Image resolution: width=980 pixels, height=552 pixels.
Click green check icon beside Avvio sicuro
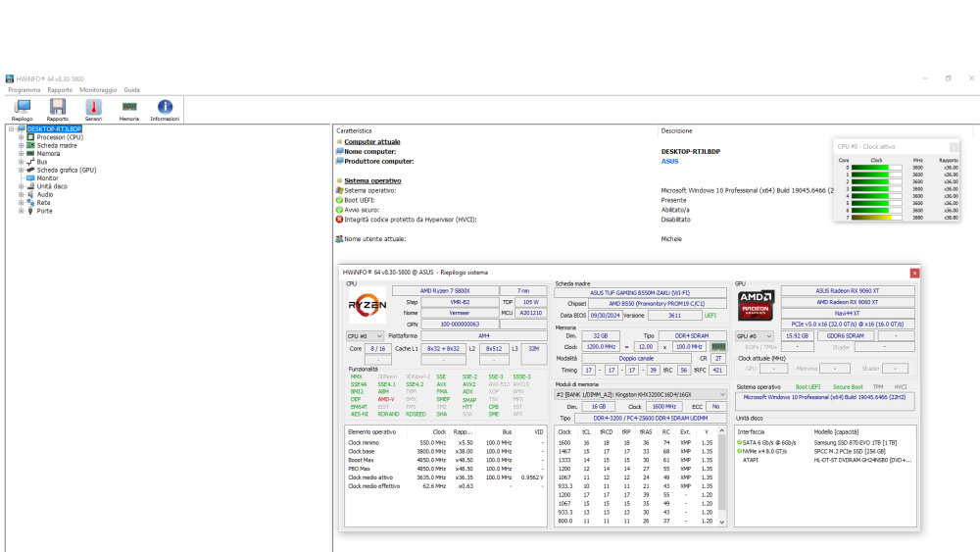point(339,210)
